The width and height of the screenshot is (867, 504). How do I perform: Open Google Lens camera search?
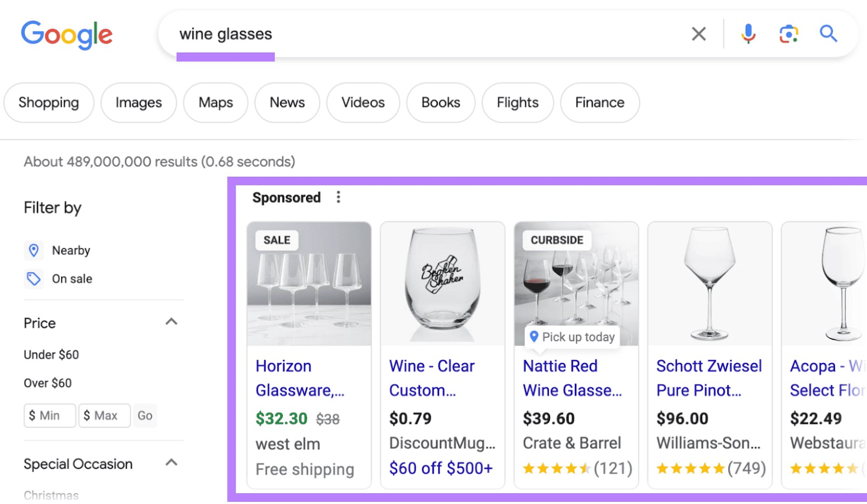(x=788, y=34)
